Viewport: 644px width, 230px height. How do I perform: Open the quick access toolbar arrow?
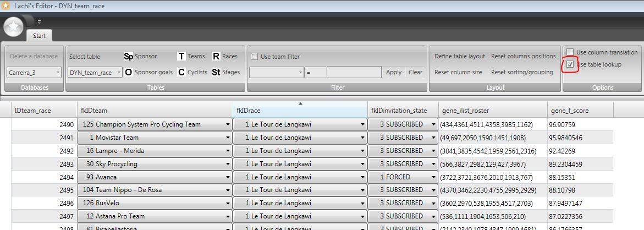[x=39, y=22]
